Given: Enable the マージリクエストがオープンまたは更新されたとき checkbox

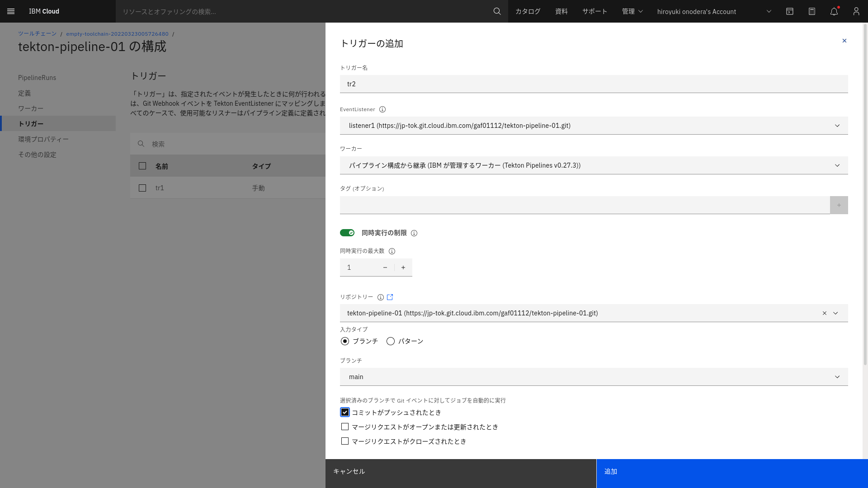Looking at the screenshot, I should [x=344, y=426].
